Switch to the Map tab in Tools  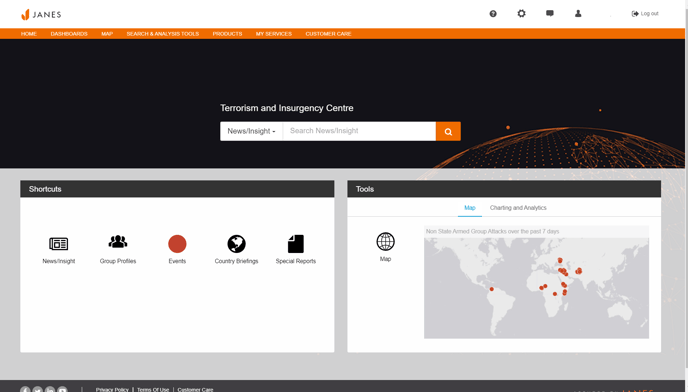(x=469, y=208)
